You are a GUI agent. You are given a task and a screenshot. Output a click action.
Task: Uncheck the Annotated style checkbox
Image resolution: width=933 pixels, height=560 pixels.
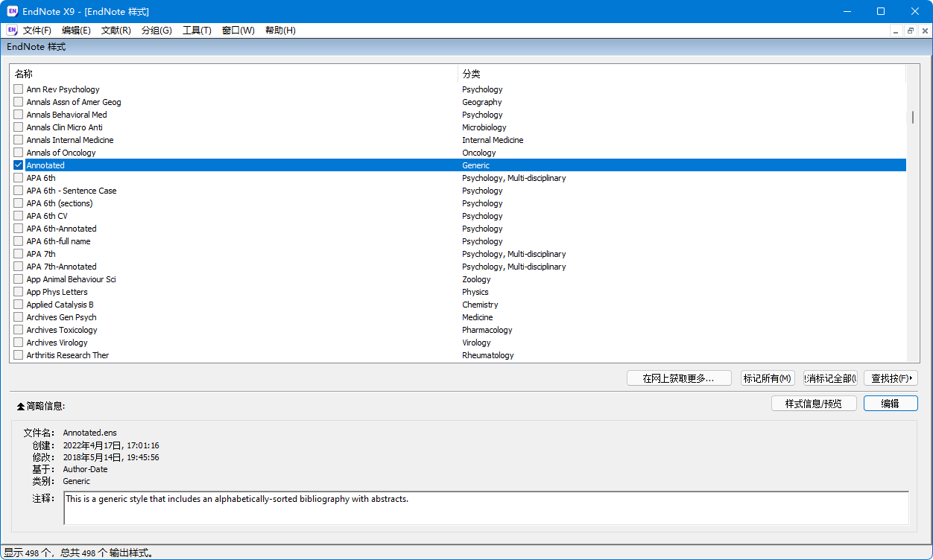(x=19, y=165)
